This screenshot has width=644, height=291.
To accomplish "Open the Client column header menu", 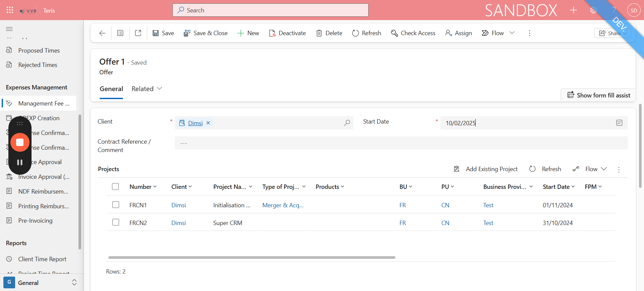I will [x=182, y=187].
